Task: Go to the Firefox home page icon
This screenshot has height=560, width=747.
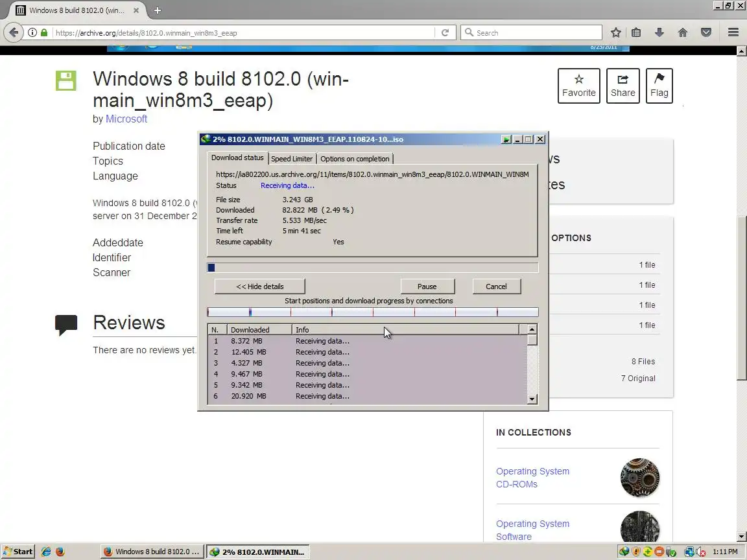Action: tap(683, 32)
